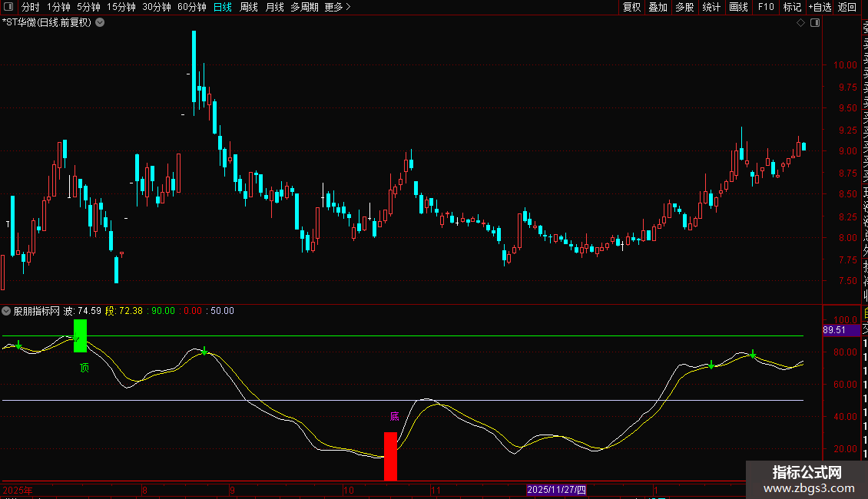Click the 10.00 price axis label
This screenshot has width=868, height=499.
pyautogui.click(x=845, y=65)
